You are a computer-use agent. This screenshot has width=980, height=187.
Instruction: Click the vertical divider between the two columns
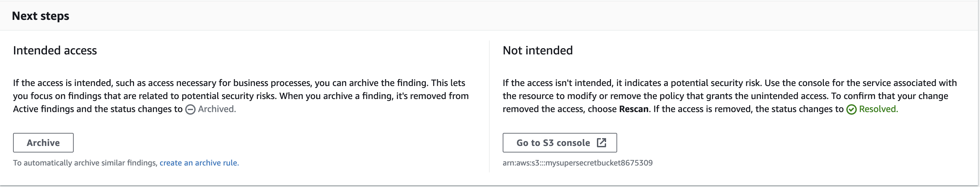pos(489,107)
